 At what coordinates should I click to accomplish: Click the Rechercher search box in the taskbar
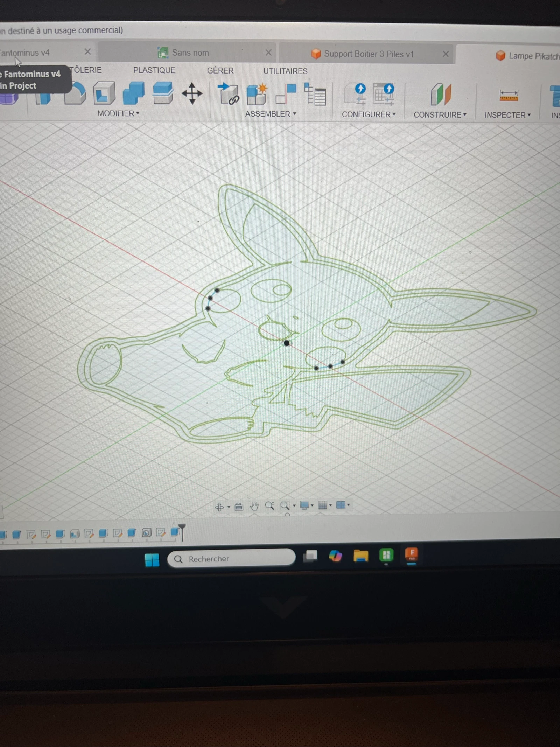coord(231,559)
